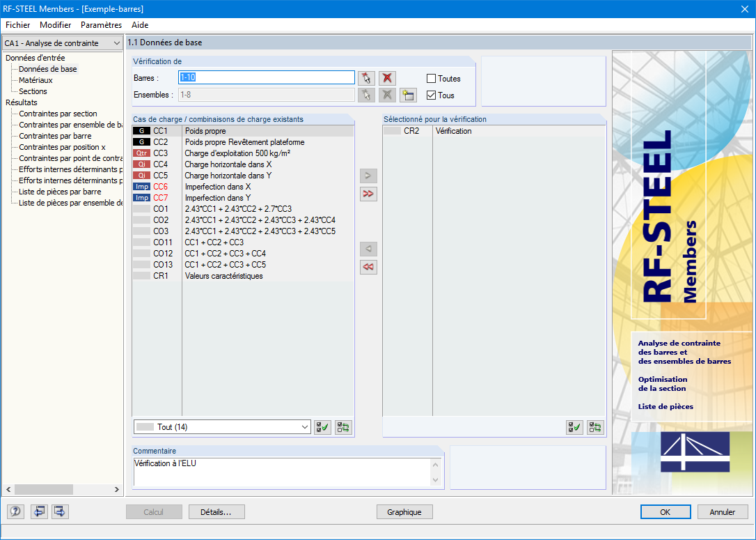Screen dimensions: 756x540
Task: Click into the Barres input field
Action: pyautogui.click(x=267, y=78)
